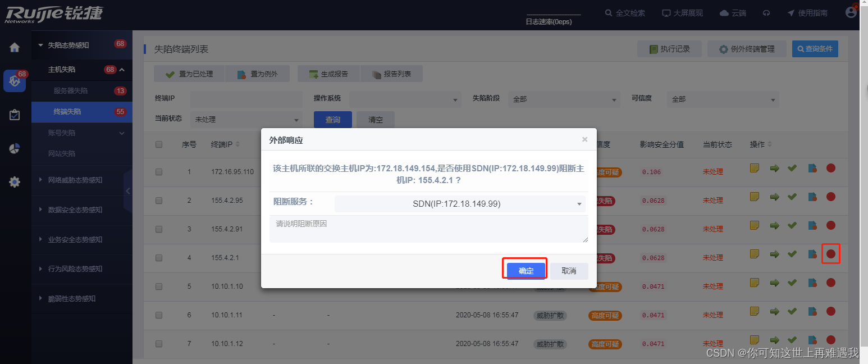Close the 外部响应 dialog with X
Viewport: 868px width, 364px height.
[584, 139]
